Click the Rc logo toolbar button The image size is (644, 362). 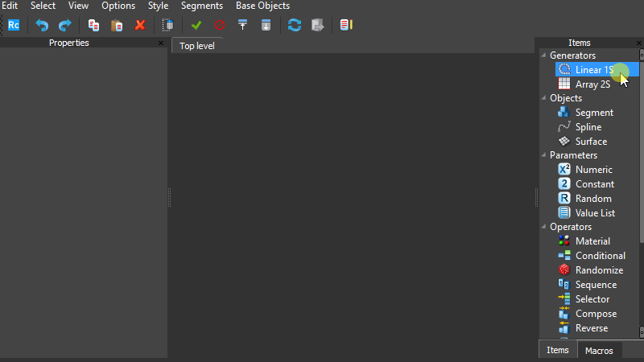[x=14, y=25]
